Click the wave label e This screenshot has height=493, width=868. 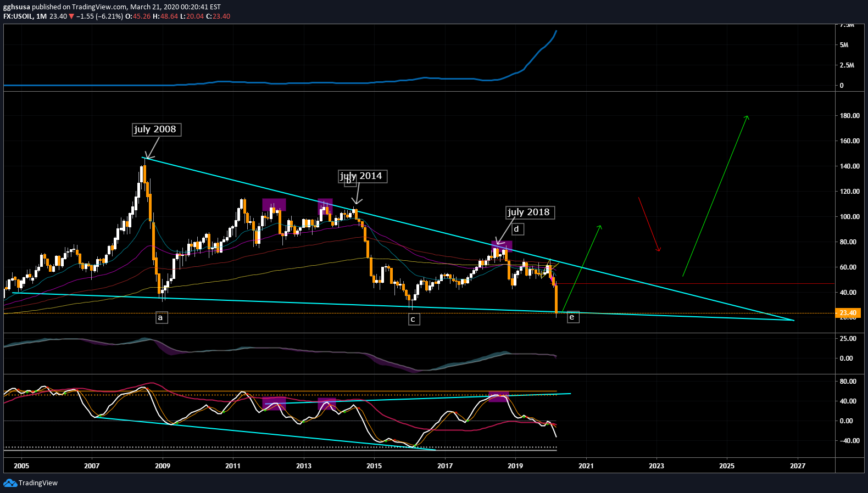click(x=572, y=317)
